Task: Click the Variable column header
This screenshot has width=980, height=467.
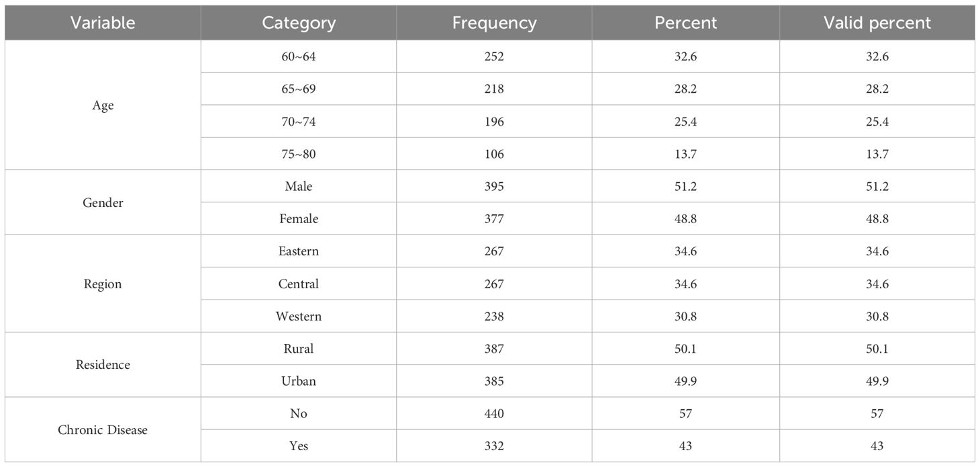Action: point(103,23)
